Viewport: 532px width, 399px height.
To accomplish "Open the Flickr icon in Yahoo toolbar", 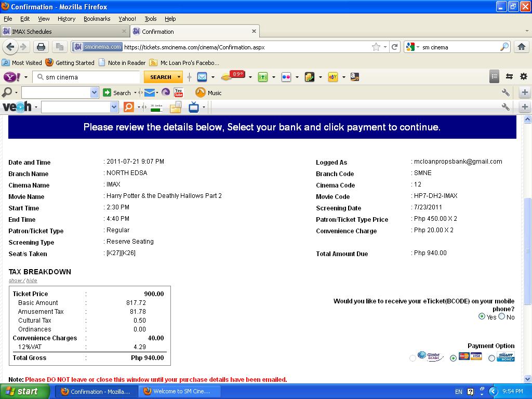I will pyautogui.click(x=286, y=77).
